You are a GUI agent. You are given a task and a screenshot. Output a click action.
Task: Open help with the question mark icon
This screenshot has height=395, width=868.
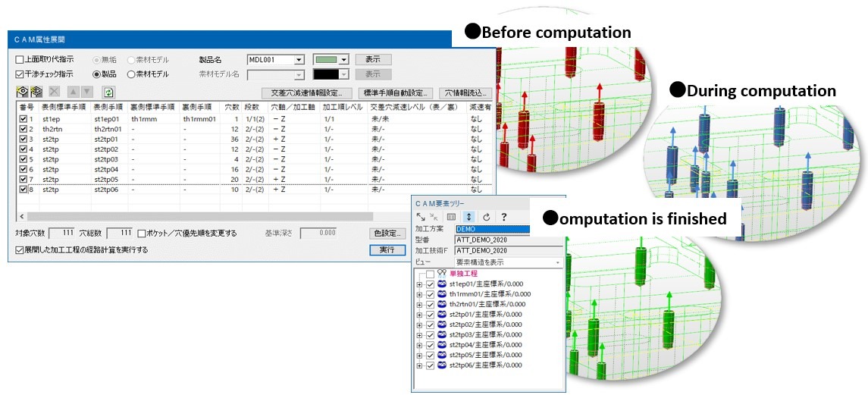point(503,216)
